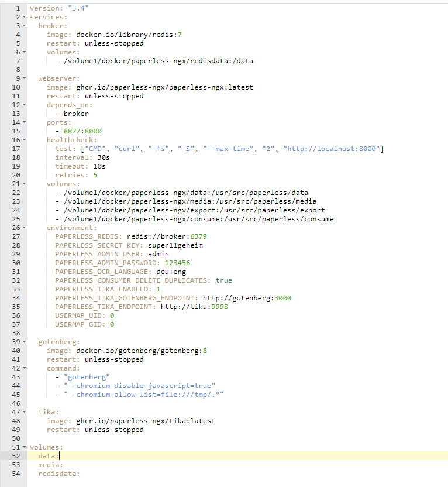
Task: Fold the command list arrow on line 42
Action: [x=24, y=368]
